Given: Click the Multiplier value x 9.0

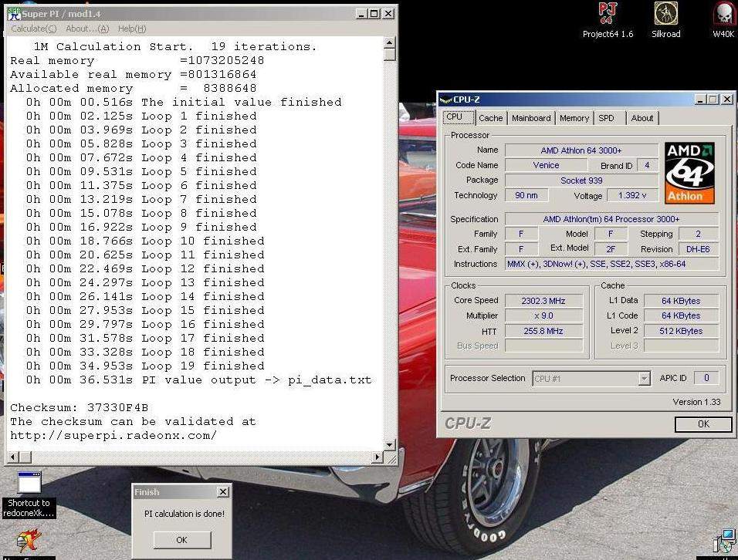Looking at the screenshot, I should (543, 316).
